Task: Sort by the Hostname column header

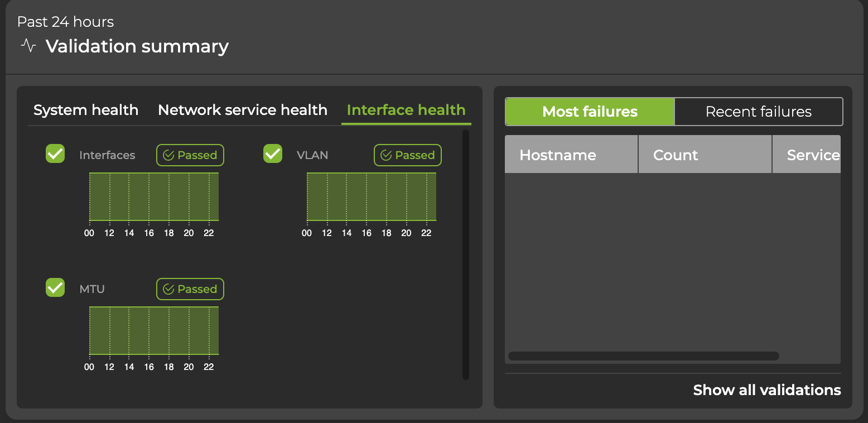Action: point(558,155)
